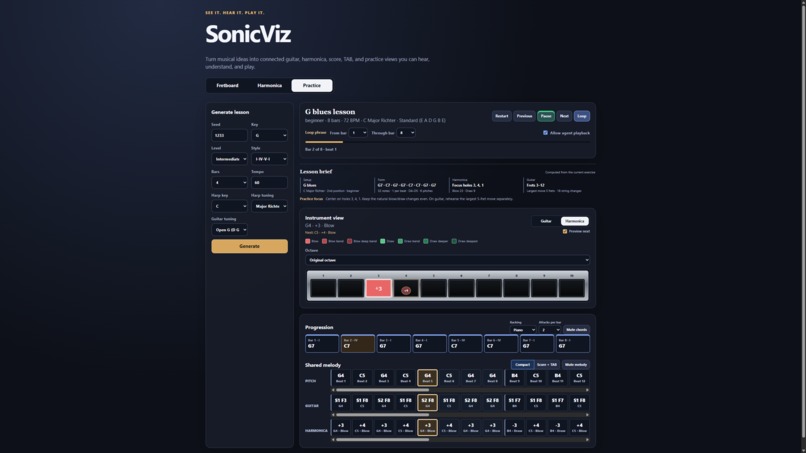Open the Guitar tuning dropdown

click(x=229, y=230)
